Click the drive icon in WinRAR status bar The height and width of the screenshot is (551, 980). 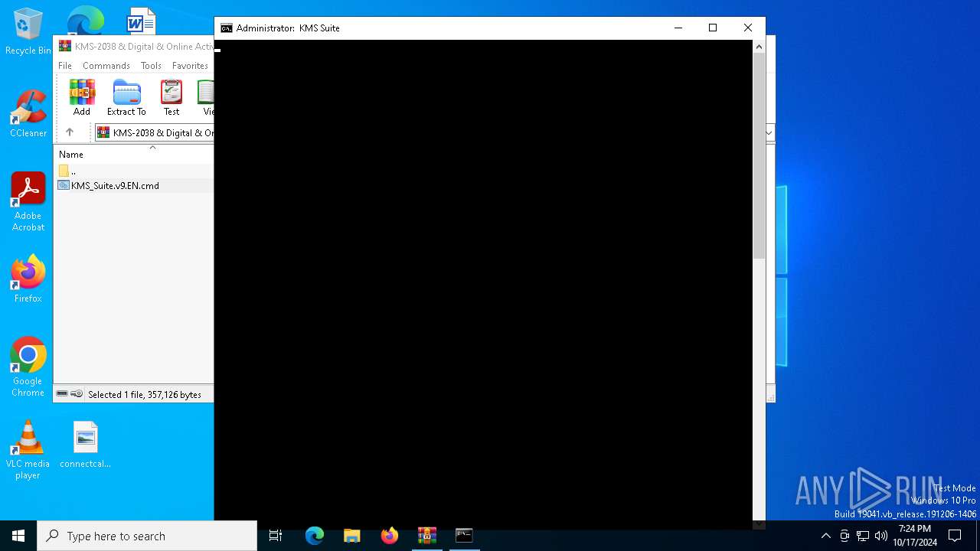62,394
